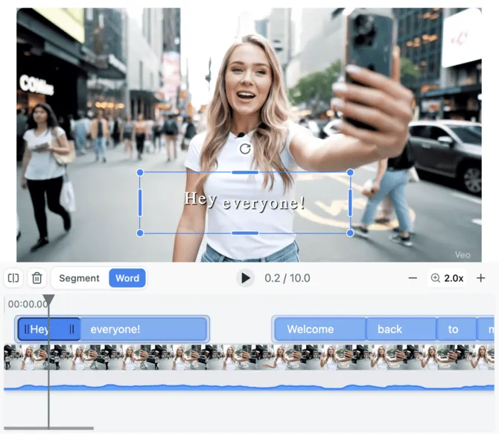Click the video thumbnail filmstrip track
This screenshot has height=448, width=499.
[x=249, y=357]
